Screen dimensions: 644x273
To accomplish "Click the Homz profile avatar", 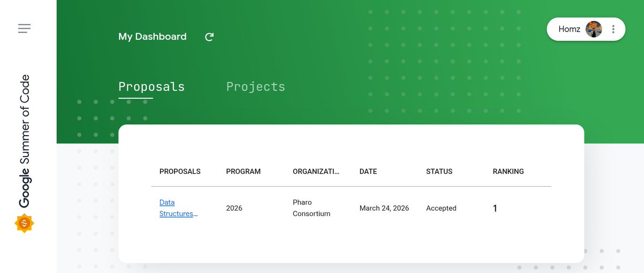I will click(594, 29).
